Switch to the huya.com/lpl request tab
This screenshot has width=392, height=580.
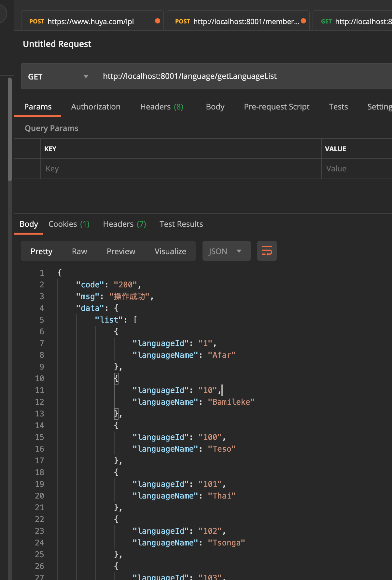tap(92, 22)
